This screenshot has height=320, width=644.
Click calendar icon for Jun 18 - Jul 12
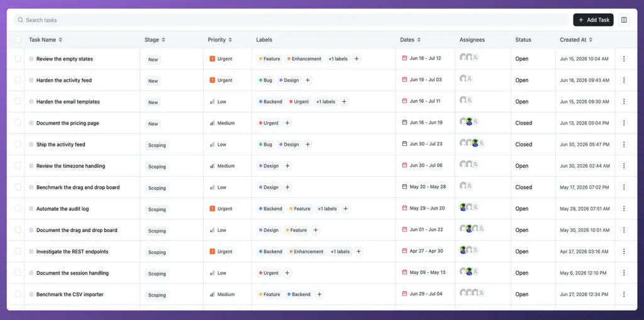pyautogui.click(x=404, y=58)
